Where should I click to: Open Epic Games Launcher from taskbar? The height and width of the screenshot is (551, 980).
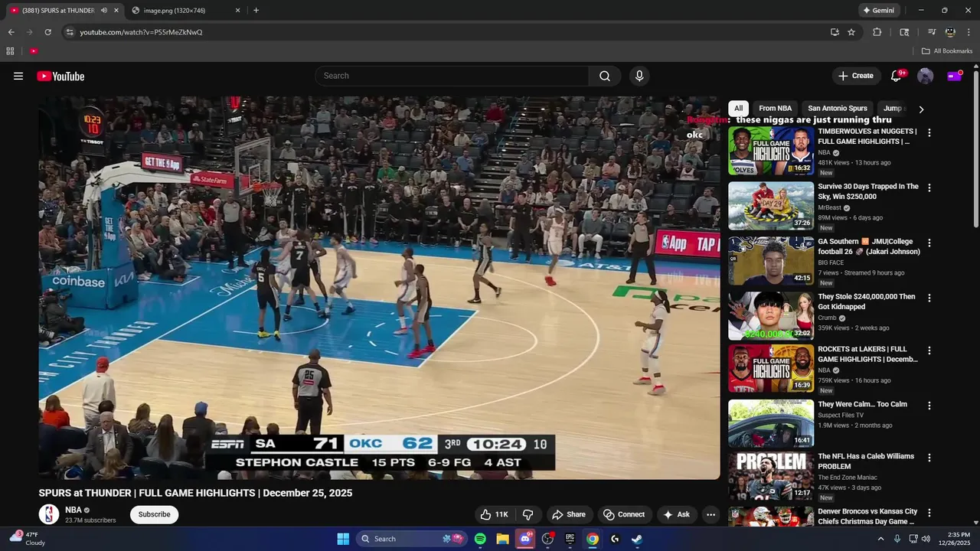coord(570,539)
